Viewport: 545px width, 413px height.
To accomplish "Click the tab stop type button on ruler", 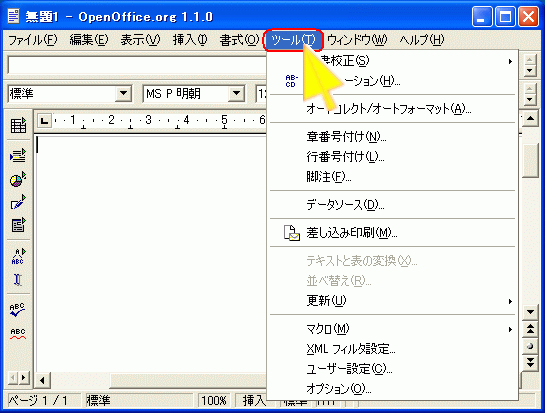I will [x=44, y=121].
